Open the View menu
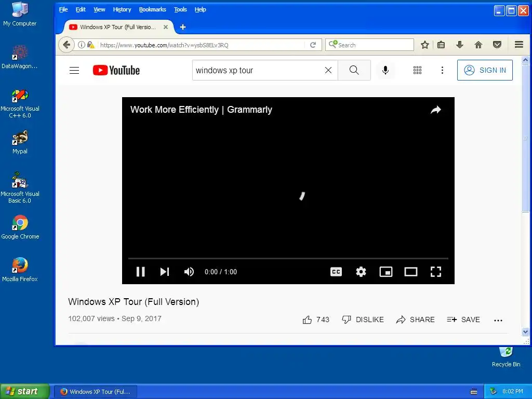 tap(99, 9)
